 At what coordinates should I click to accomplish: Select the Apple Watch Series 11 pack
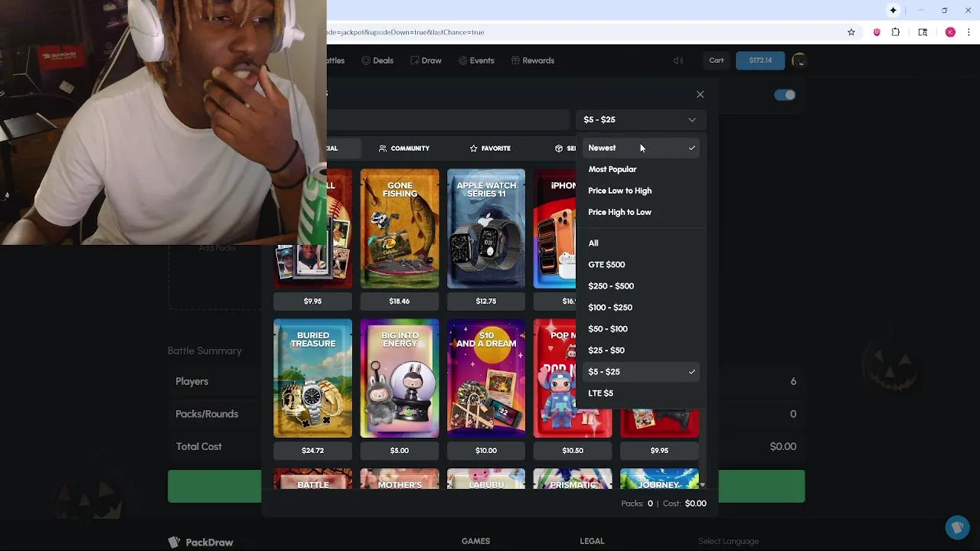click(486, 229)
